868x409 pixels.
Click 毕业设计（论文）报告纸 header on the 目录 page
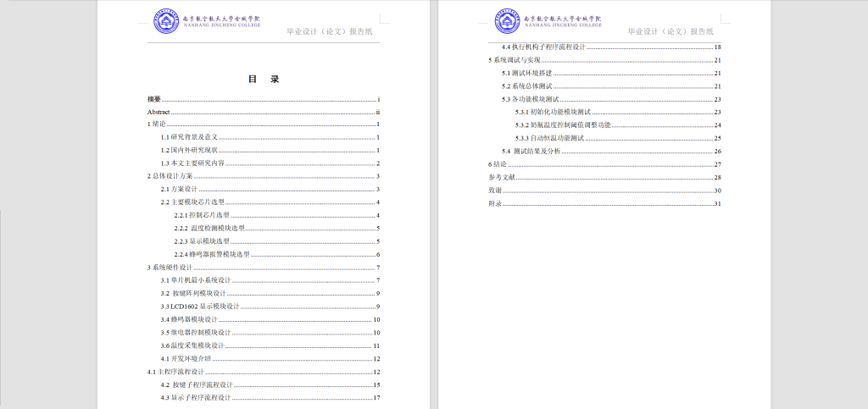pos(330,31)
